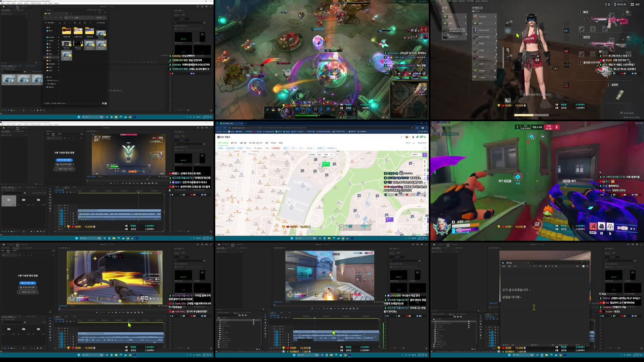
Task: Open File Explorer's three-dot more options icon
Action: [x=90, y=23]
